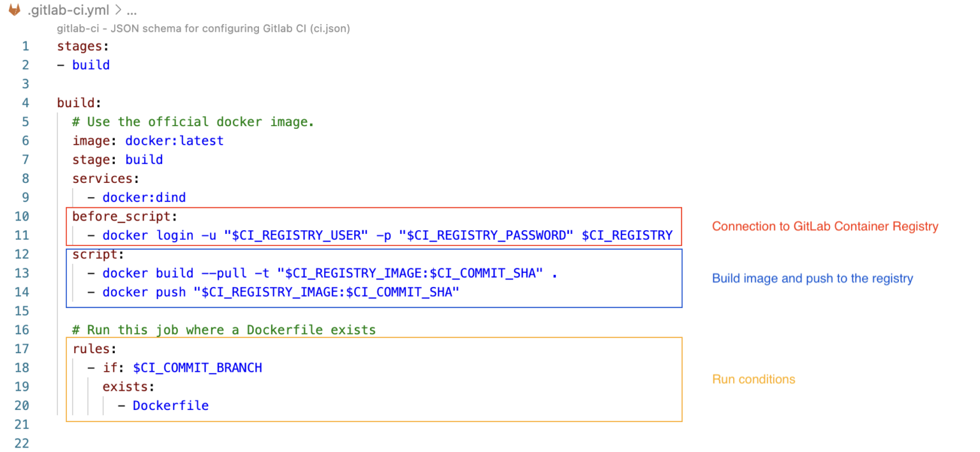Click the Dockerfile entry under exists
Viewport: 980px width, 452px height.
(170, 405)
